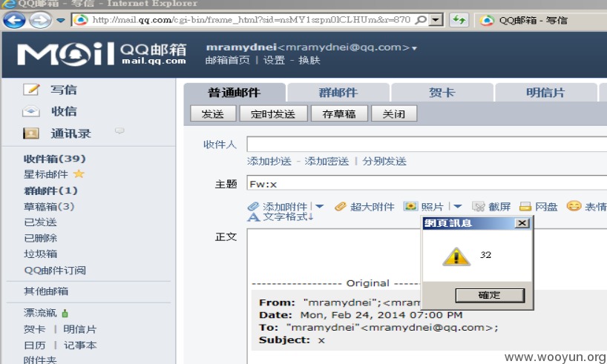Click the browser Forward arrow button
This screenshot has height=364, width=607.
click(40, 20)
